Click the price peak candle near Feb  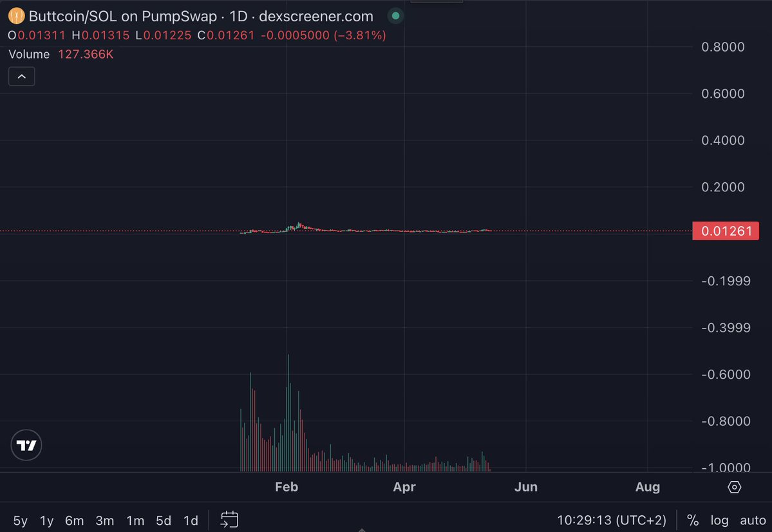tap(298, 225)
